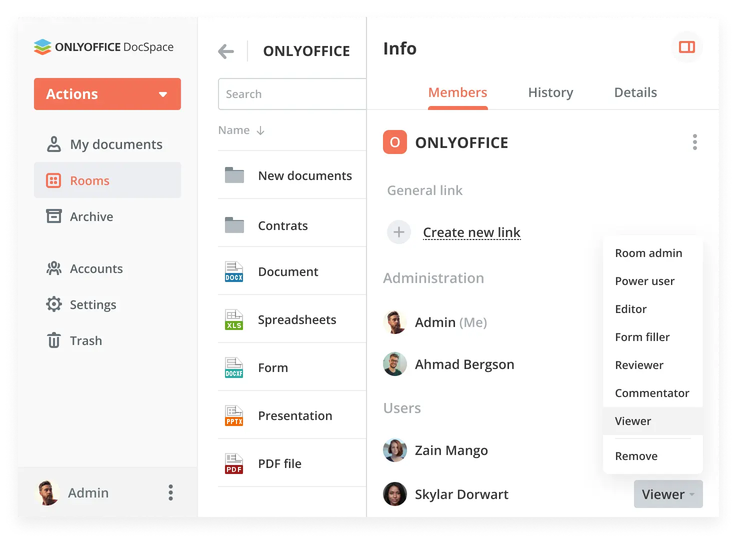Click the back arrow next to ONLYOFFICE
This screenshot has height=560, width=736.
[x=226, y=51]
